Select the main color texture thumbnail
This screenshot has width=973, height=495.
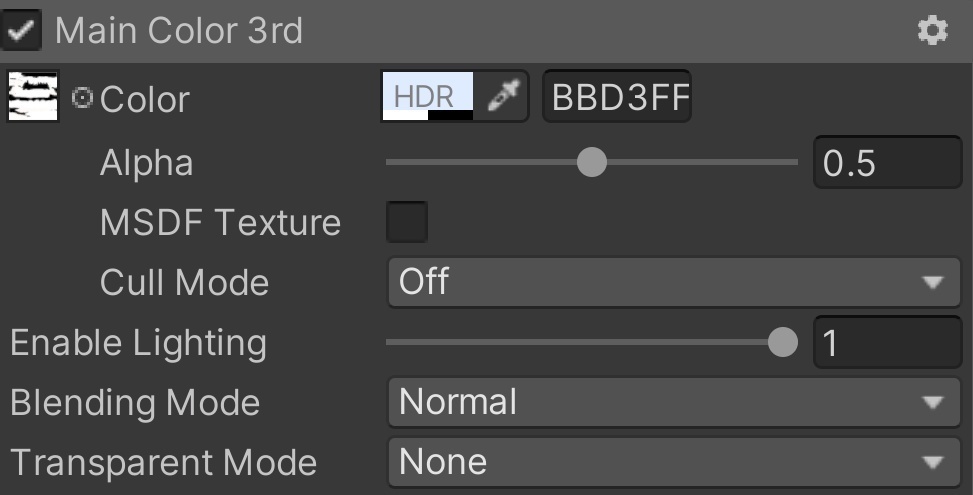tap(33, 97)
